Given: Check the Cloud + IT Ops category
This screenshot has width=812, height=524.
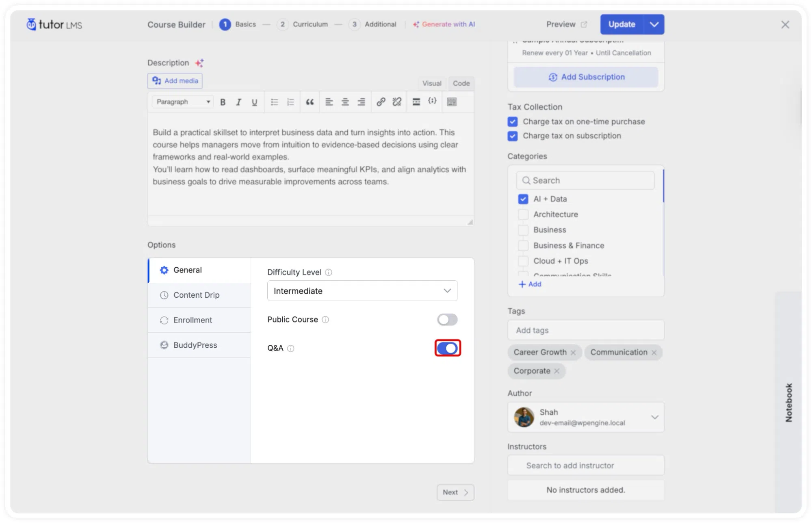Looking at the screenshot, I should 523,261.
